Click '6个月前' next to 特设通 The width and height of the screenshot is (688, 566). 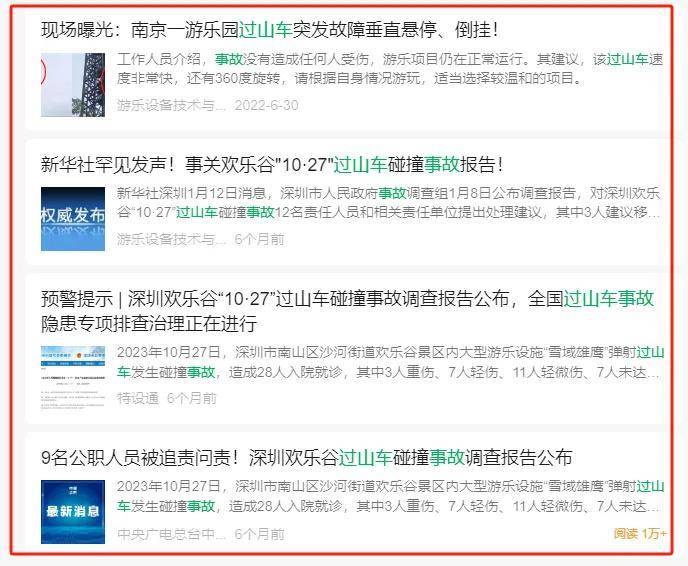[192, 398]
